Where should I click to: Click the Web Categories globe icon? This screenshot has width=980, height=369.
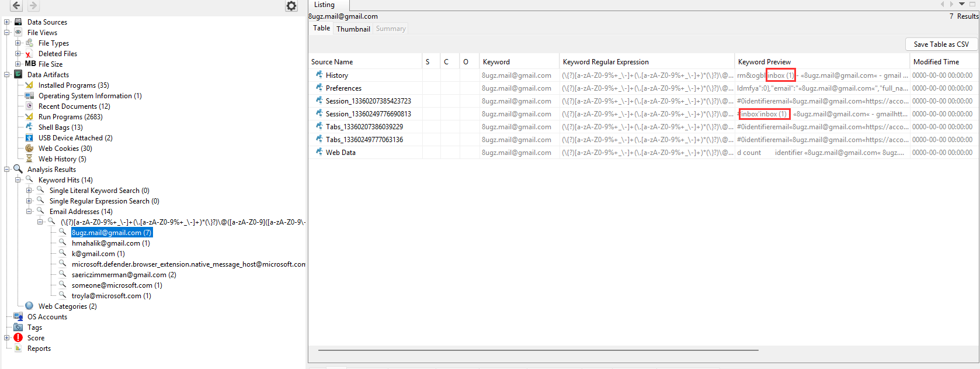pyautogui.click(x=29, y=306)
